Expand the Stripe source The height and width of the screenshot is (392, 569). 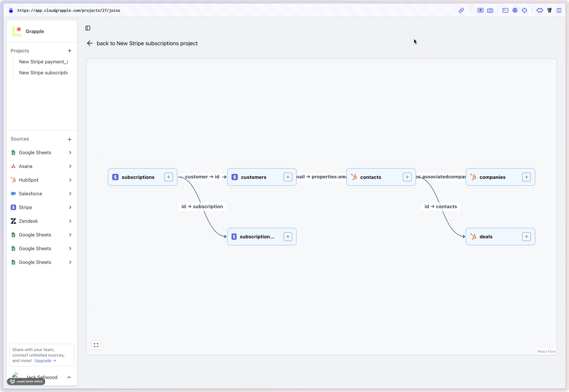coord(70,207)
